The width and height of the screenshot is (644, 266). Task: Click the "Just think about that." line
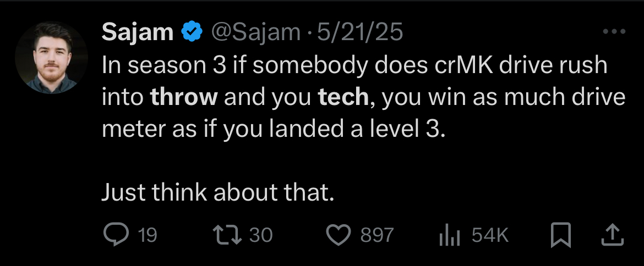click(218, 192)
